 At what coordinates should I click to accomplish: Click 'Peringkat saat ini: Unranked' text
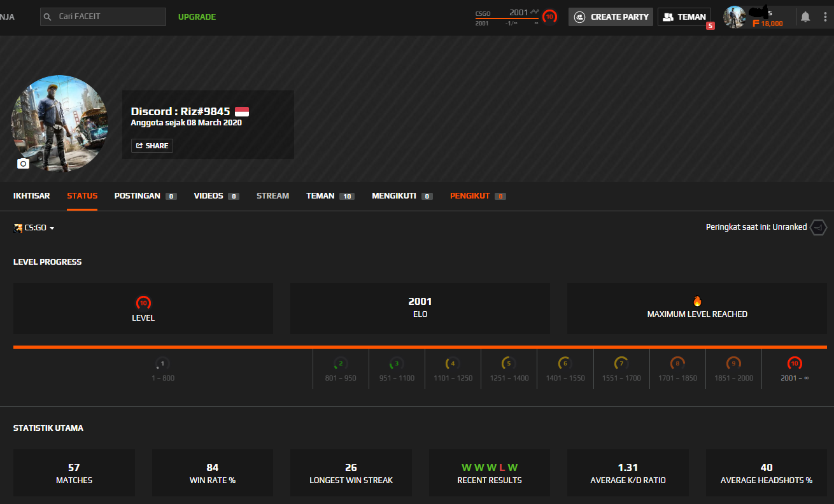pos(756,227)
